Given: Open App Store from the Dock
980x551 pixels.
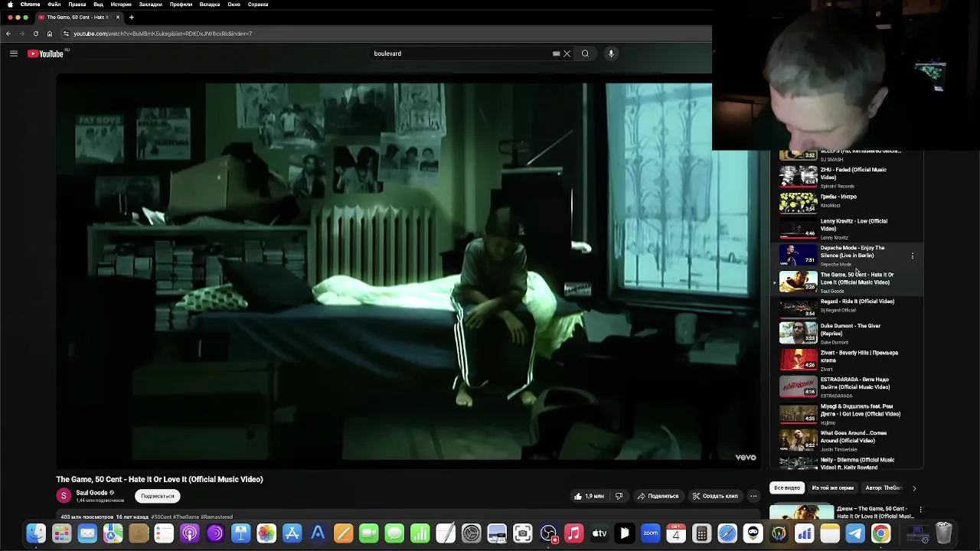Looking at the screenshot, I should pos(292,533).
